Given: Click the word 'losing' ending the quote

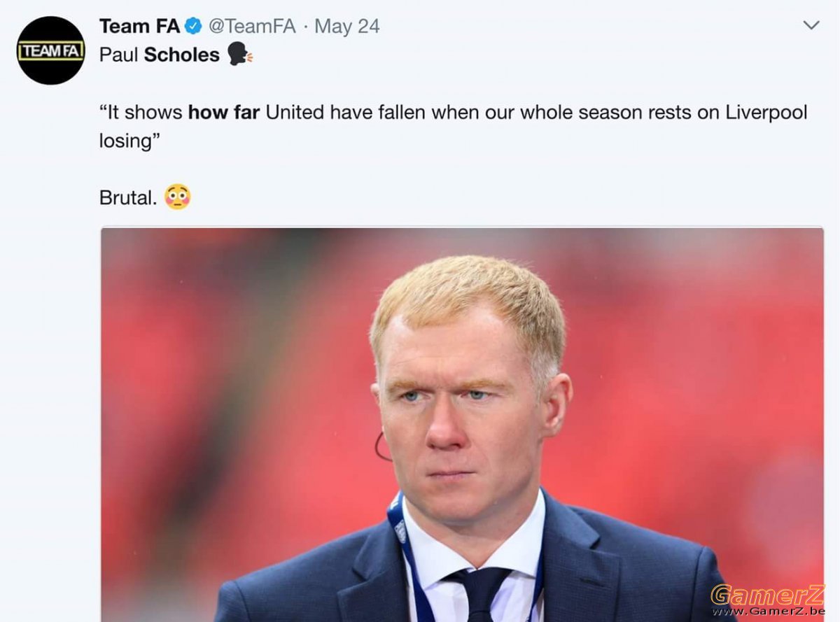Looking at the screenshot, I should point(125,141).
